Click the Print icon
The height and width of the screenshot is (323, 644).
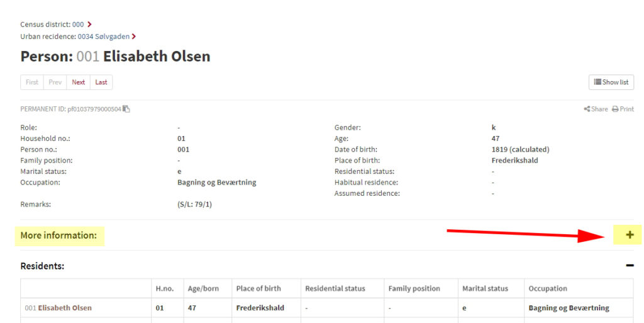615,109
